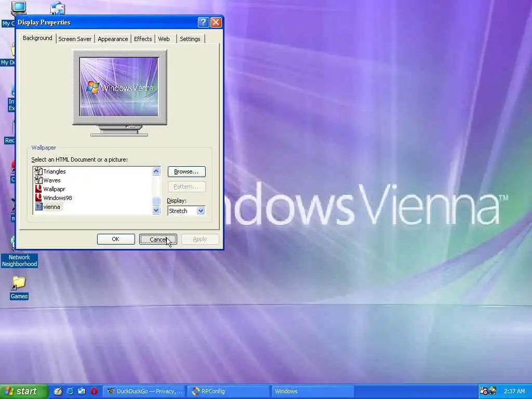Image resolution: width=532 pixels, height=399 pixels.
Task: Click the round green tray icon
Action: (493, 391)
